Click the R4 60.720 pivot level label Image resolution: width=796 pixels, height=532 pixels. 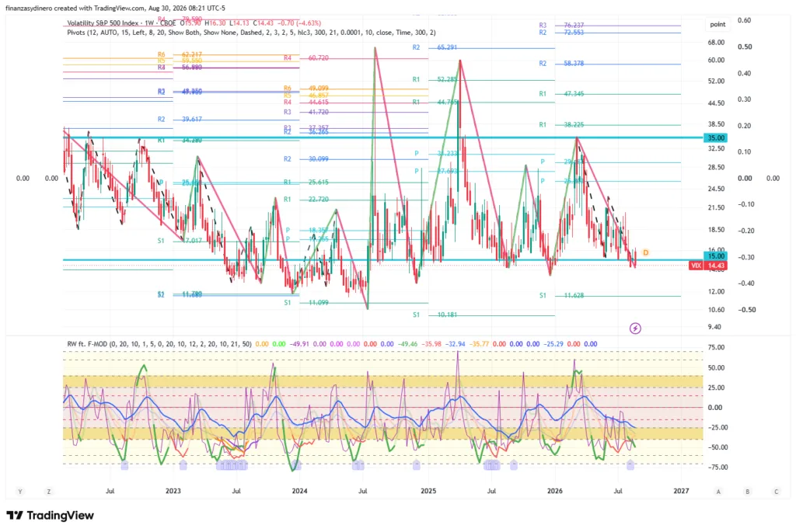306,57
